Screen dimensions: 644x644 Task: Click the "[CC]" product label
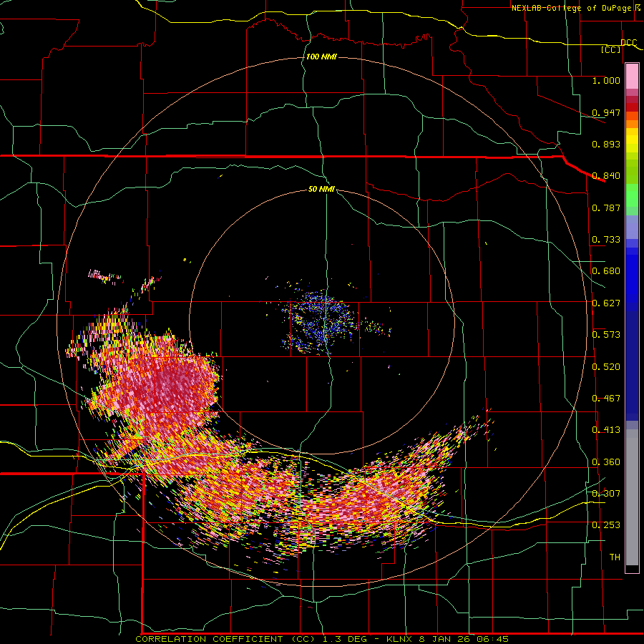point(611,49)
